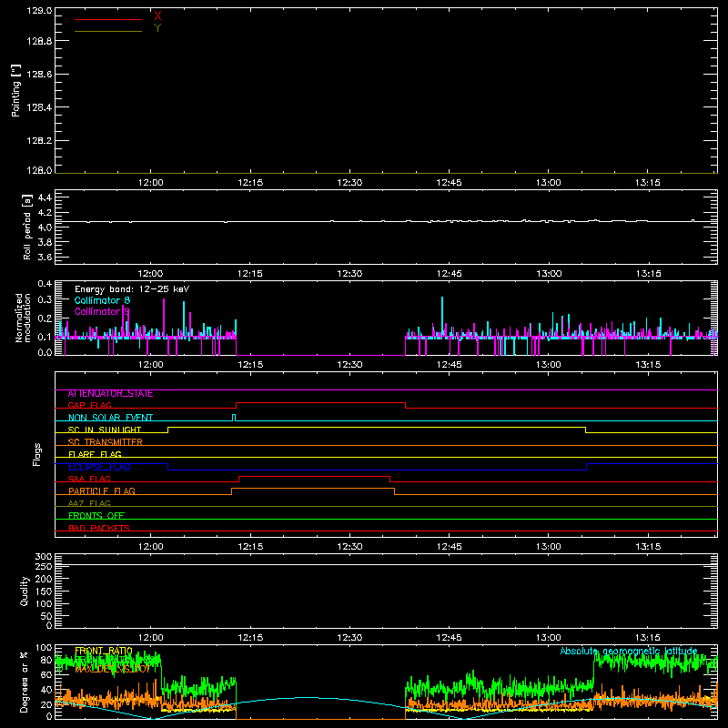Click the 129.0 tick label on Pointing axis
The height and width of the screenshot is (728, 728).
pyautogui.click(x=39, y=11)
